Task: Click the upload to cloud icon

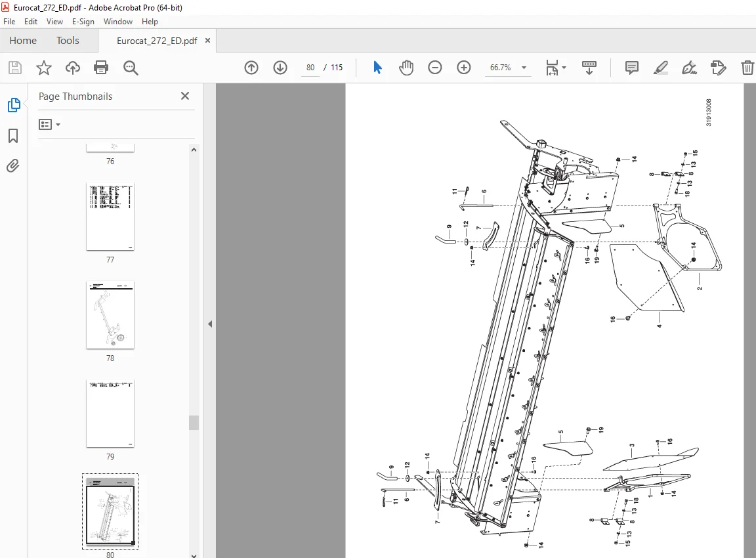Action: coord(73,68)
